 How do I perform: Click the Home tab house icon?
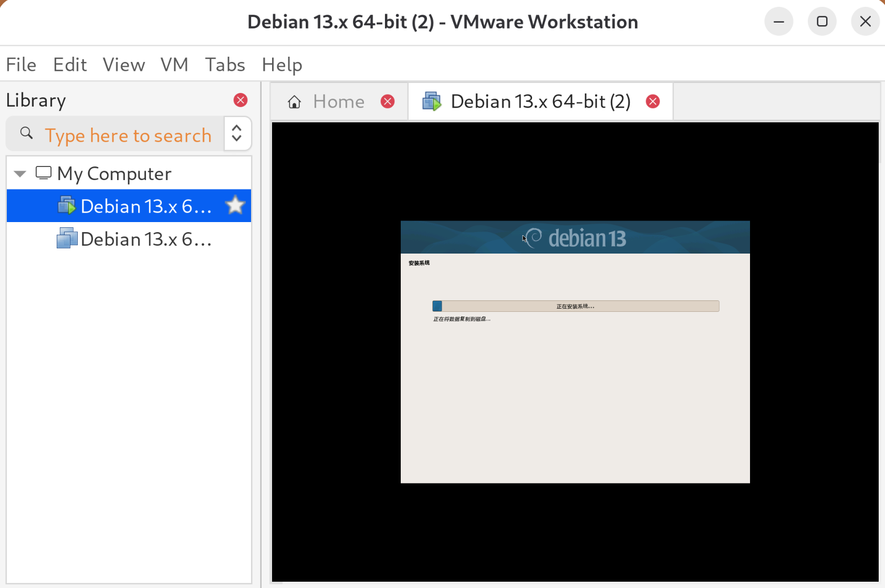[295, 101]
